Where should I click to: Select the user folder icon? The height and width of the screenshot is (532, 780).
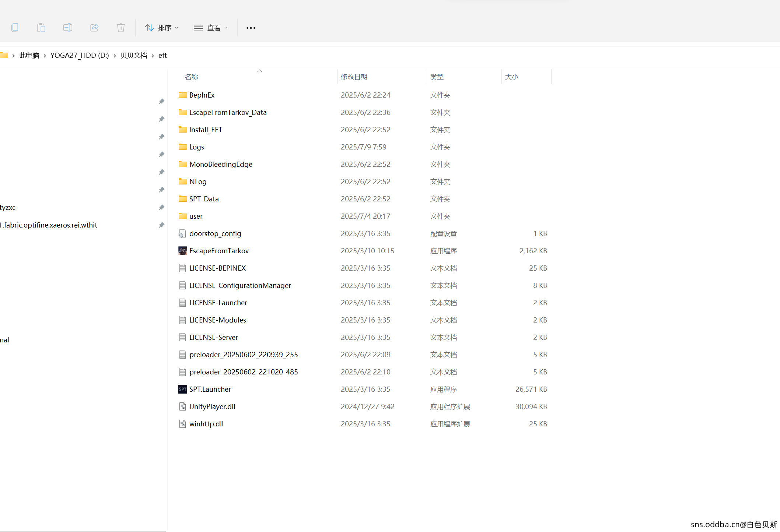[183, 216]
